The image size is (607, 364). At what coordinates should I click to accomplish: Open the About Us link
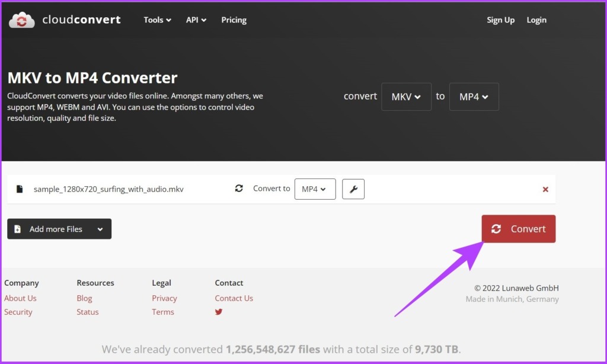click(x=20, y=298)
